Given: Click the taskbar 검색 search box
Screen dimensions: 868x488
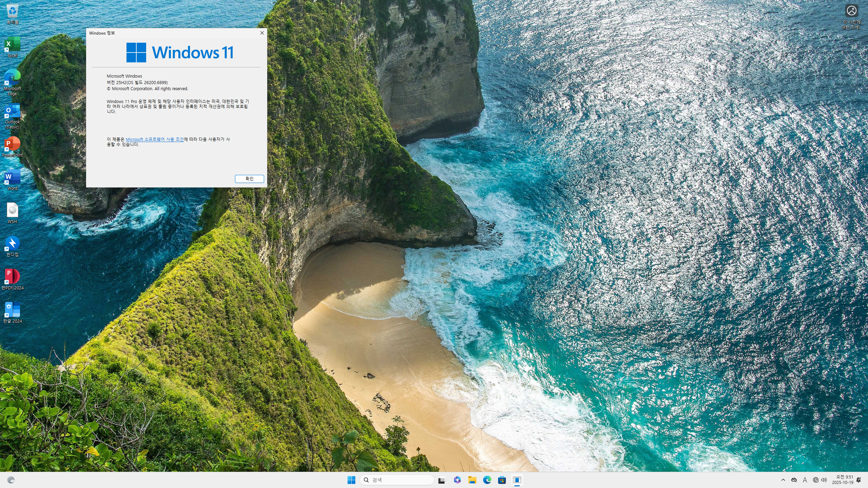Looking at the screenshot, I should pyautogui.click(x=397, y=480).
